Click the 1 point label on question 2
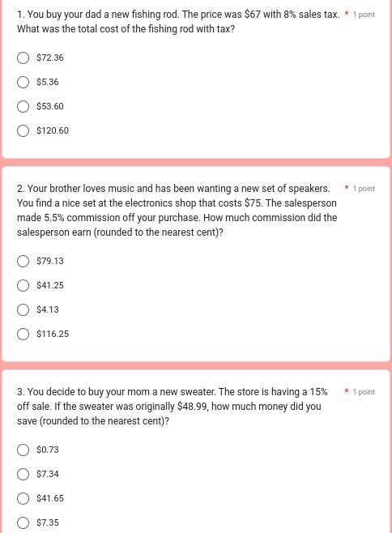The image size is (392, 533). click(364, 189)
